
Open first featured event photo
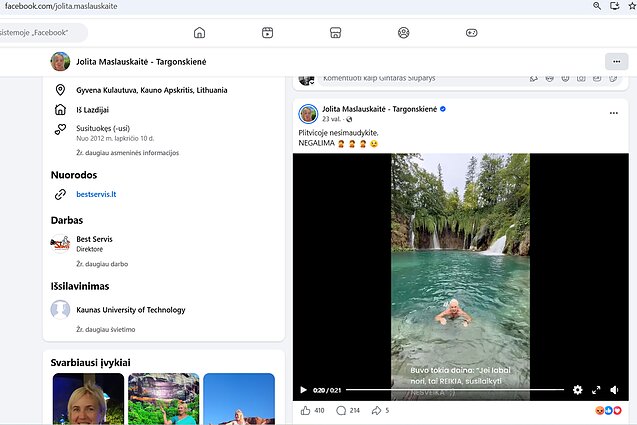click(88, 399)
